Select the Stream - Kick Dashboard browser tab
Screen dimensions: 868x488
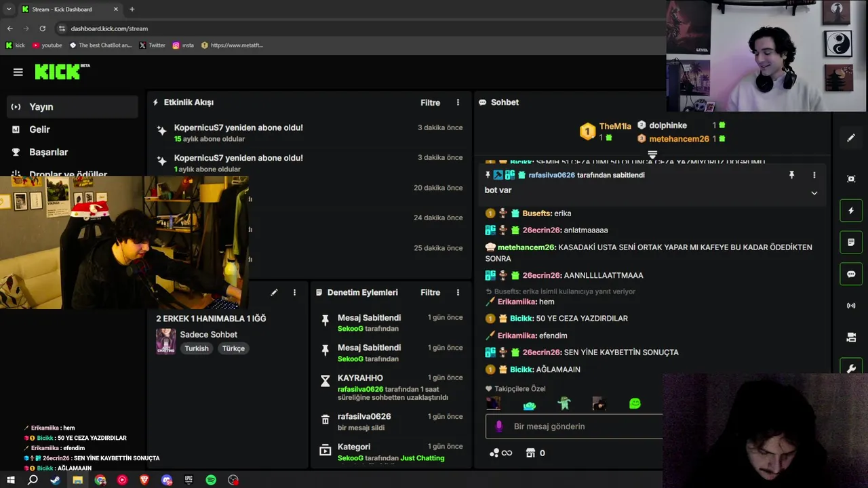(x=69, y=9)
